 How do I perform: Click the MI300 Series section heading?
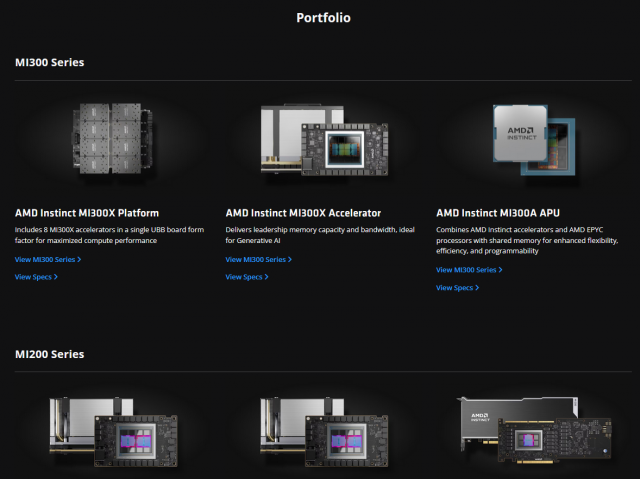point(49,62)
